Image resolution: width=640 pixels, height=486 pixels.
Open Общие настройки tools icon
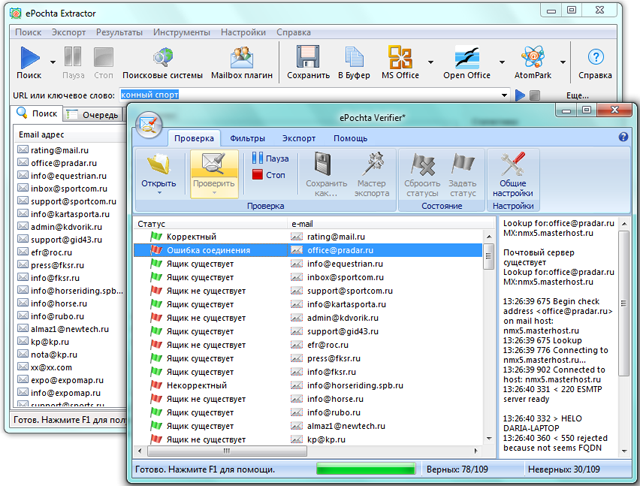[513, 164]
